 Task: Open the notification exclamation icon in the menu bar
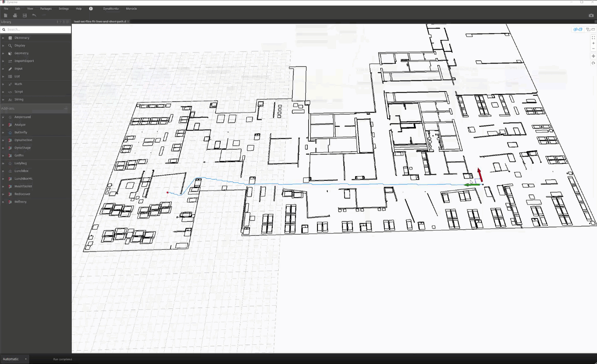91,8
